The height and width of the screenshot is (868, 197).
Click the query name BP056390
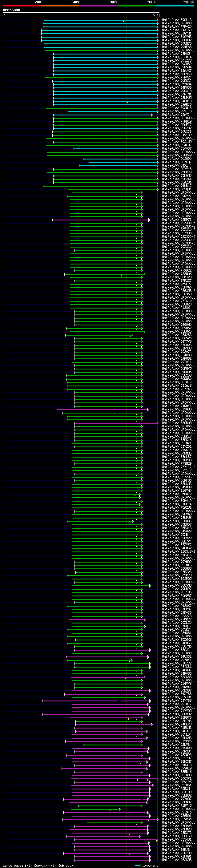[11, 10]
